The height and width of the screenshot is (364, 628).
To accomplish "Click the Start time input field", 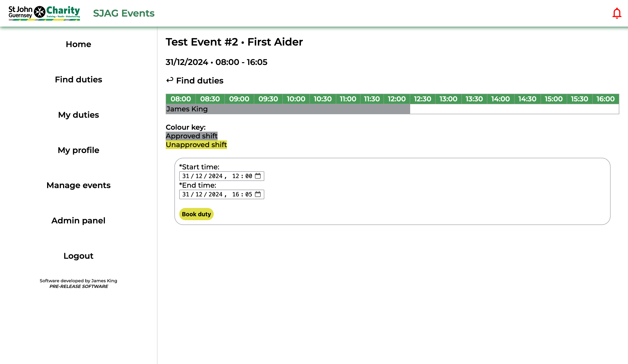I will pyautogui.click(x=216, y=176).
